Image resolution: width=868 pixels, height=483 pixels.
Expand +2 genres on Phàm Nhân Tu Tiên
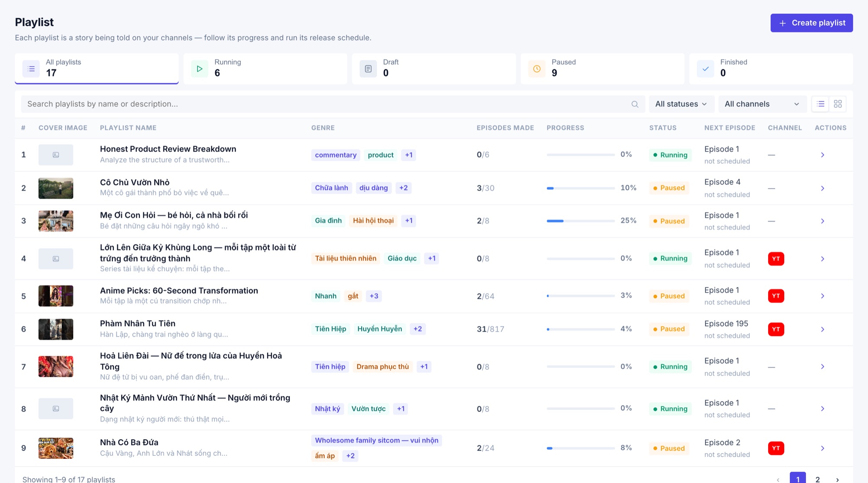click(418, 329)
